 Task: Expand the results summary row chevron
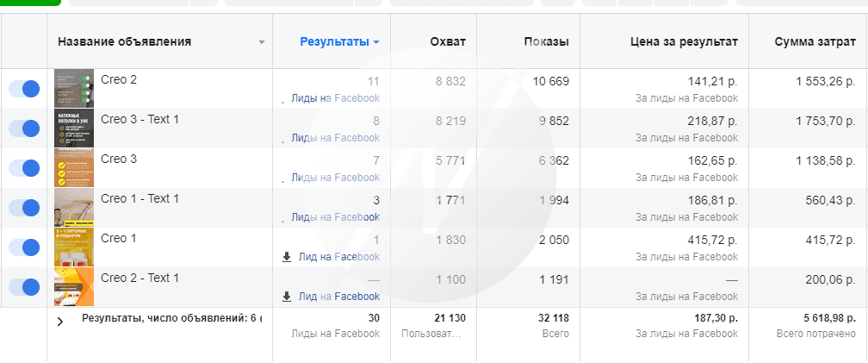coord(59,322)
